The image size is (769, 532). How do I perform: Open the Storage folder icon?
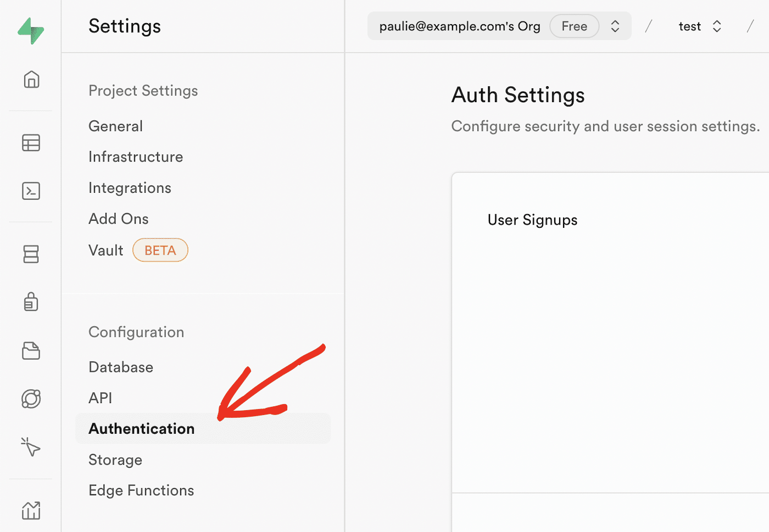[x=31, y=350]
